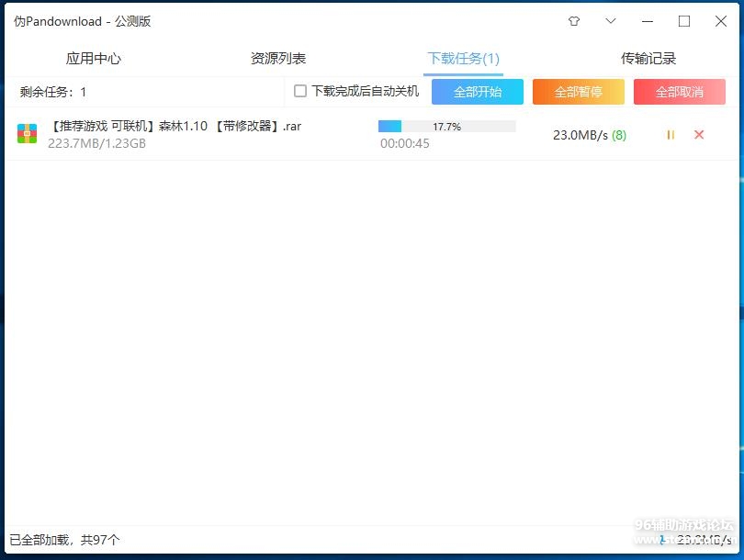Screen dimensions: 744x560
Task: Close the Pandownload window
Action: (x=721, y=21)
